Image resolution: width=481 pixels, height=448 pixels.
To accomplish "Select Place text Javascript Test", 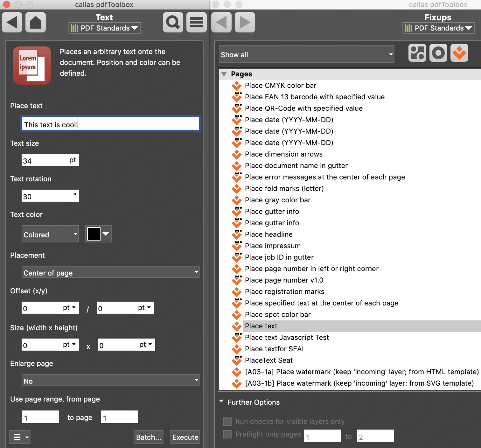I will pos(287,338).
